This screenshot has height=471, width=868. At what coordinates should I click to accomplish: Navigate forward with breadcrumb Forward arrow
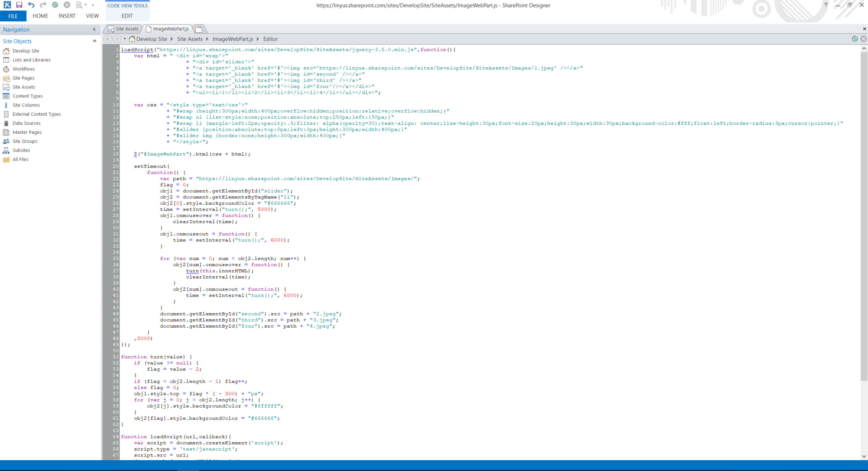pyautogui.click(x=117, y=39)
